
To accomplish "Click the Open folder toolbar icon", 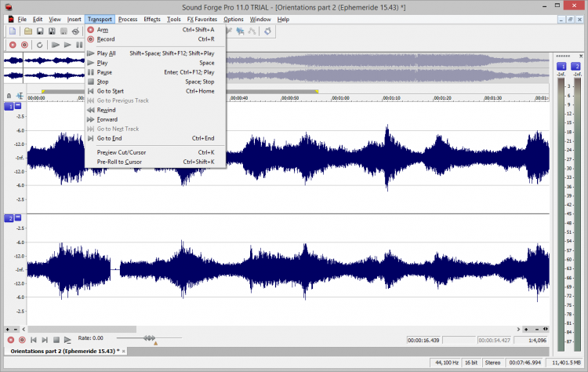I will click(x=27, y=31).
